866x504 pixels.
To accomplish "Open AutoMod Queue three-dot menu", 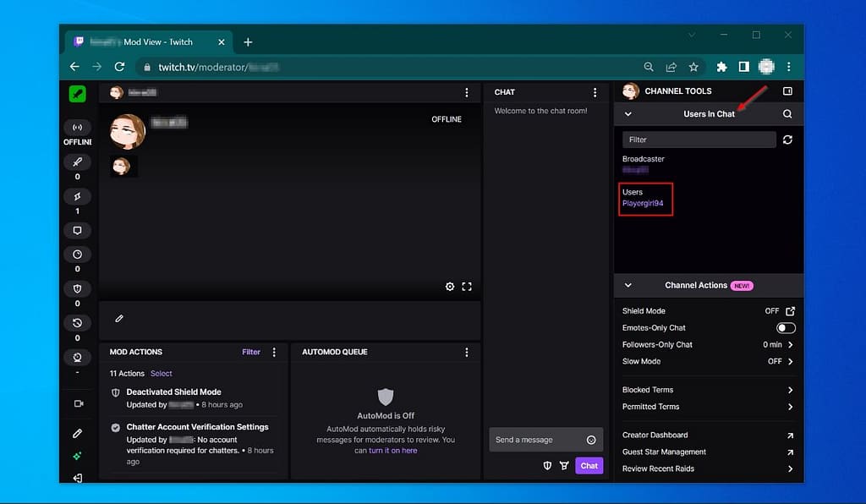I will coord(467,352).
